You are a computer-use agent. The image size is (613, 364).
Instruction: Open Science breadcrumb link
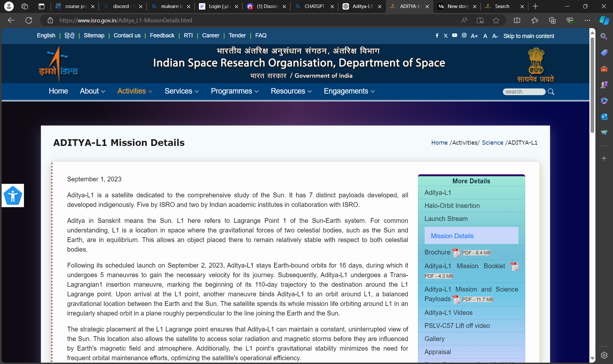[492, 143]
